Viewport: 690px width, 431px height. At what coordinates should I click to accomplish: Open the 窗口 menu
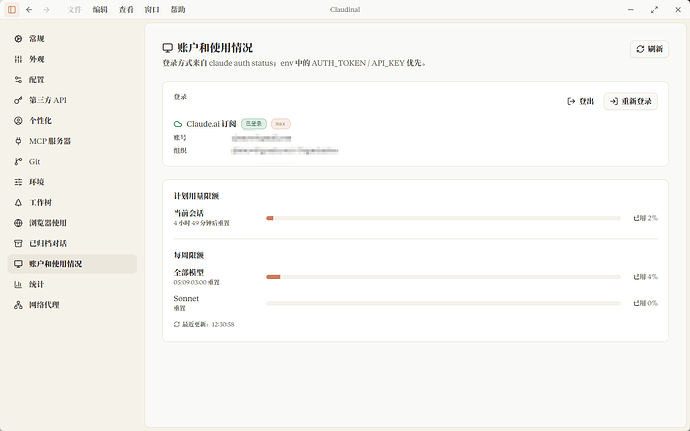(152, 9)
